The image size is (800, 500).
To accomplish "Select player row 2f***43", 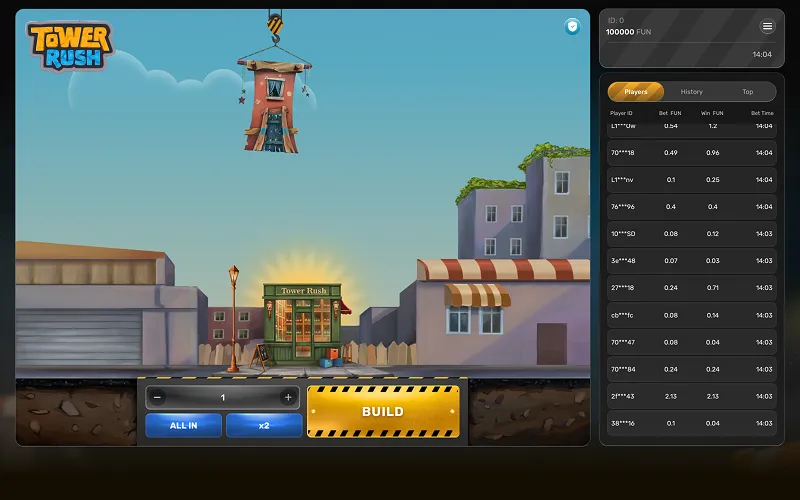I will tap(691, 396).
